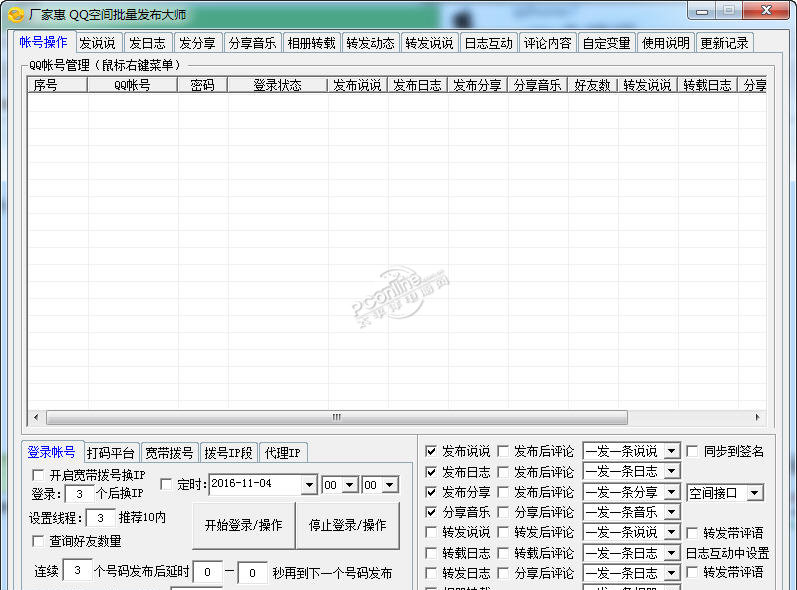Click the account list scroll left arrow
Screen dimensions: 797x590
tap(36, 417)
